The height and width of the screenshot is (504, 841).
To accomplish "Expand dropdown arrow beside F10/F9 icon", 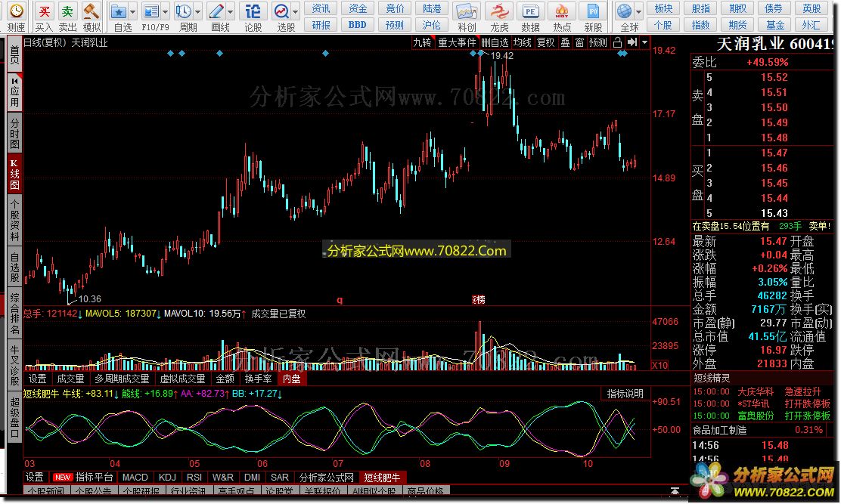I will (x=165, y=11).
